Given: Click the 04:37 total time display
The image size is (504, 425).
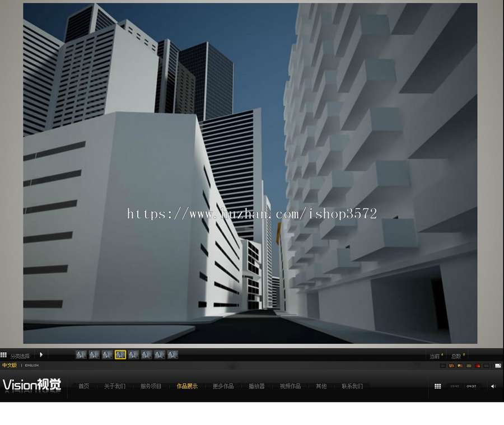Looking at the screenshot, I should (472, 386).
